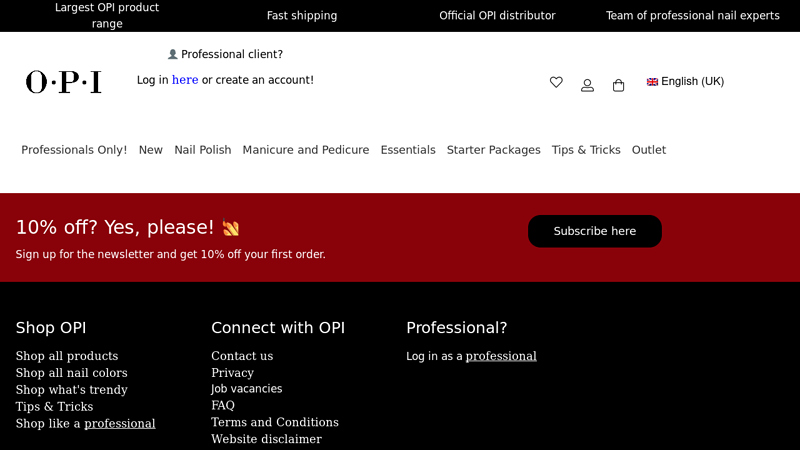
Task: Click 'Team of professional nail experts' text
Action: (693, 16)
